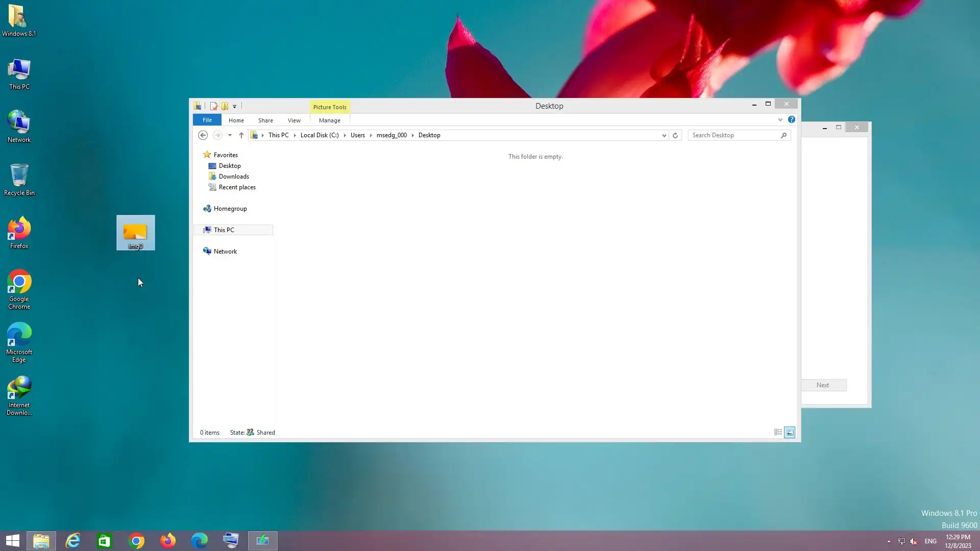Refresh the Desktop folder view
The width and height of the screenshot is (980, 551).
(x=675, y=135)
